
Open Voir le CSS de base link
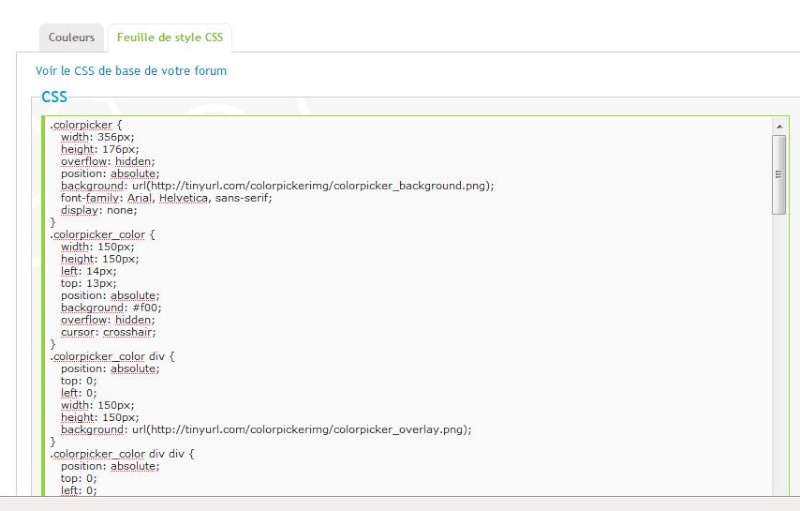(131, 71)
